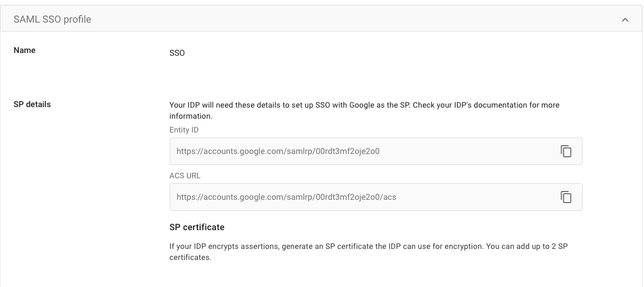Click the IDP setup description sentence

pyautogui.click(x=364, y=110)
